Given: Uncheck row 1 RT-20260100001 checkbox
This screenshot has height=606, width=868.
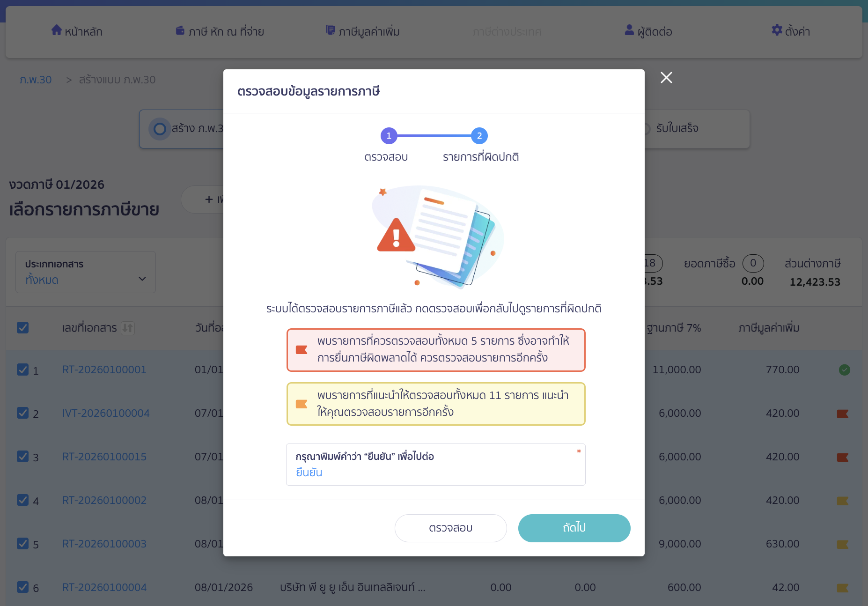Looking at the screenshot, I should point(22,370).
